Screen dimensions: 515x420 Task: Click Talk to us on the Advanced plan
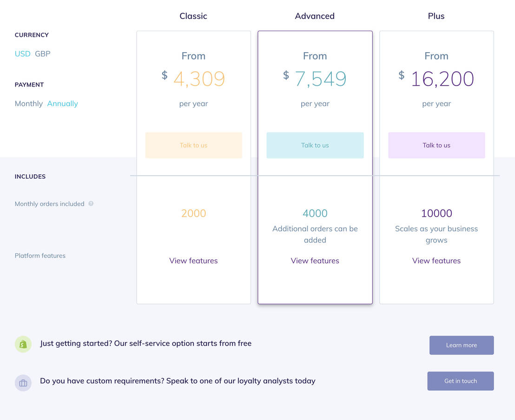pos(315,145)
